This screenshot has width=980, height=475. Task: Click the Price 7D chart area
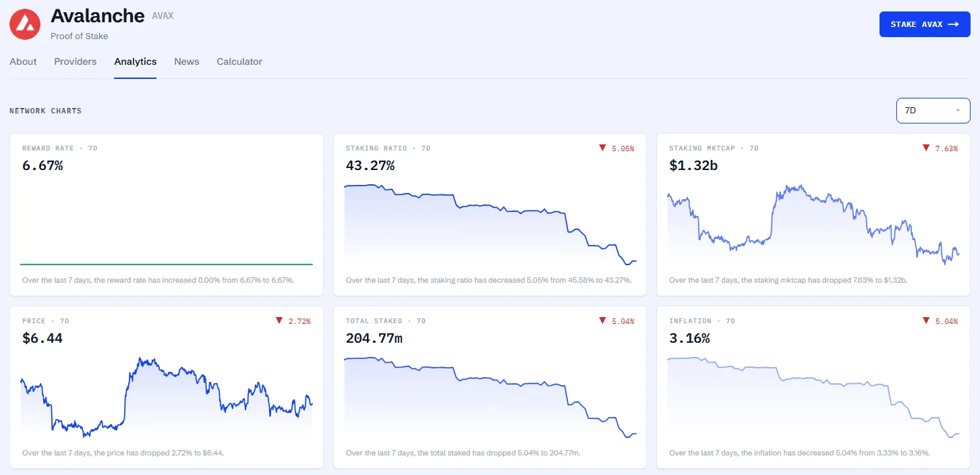coord(167,397)
